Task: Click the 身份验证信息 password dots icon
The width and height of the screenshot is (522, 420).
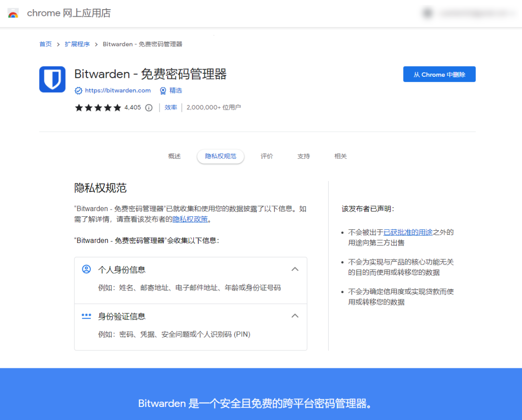Action: click(86, 316)
